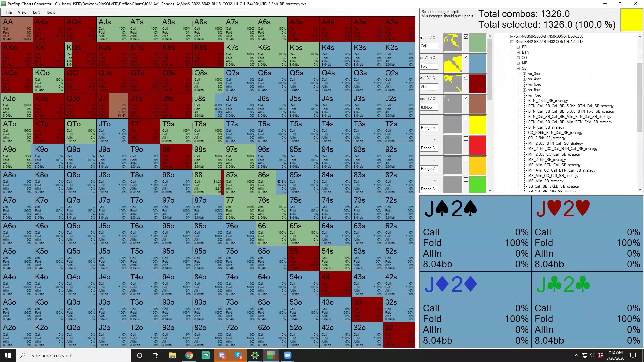Select MP_AllIn_SB_strategy in the tree
This screenshot has width=644, height=362.
tap(546, 181)
